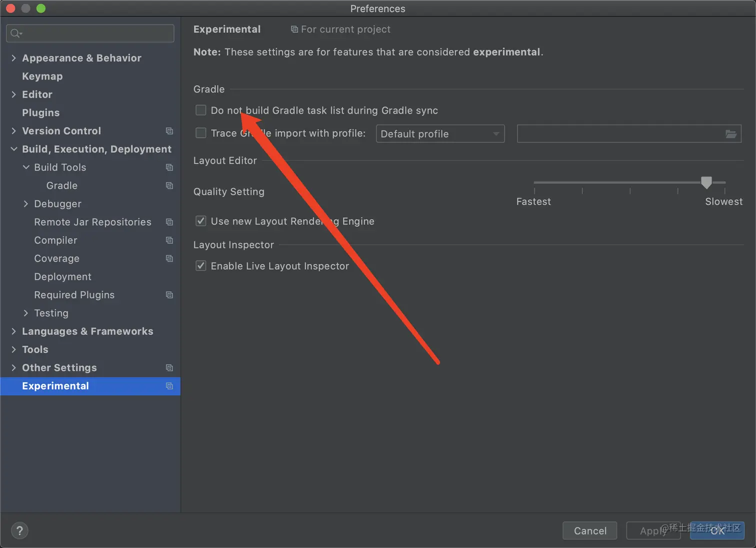
Task: Click the project-level icon beside Gradle
Action: point(169,186)
